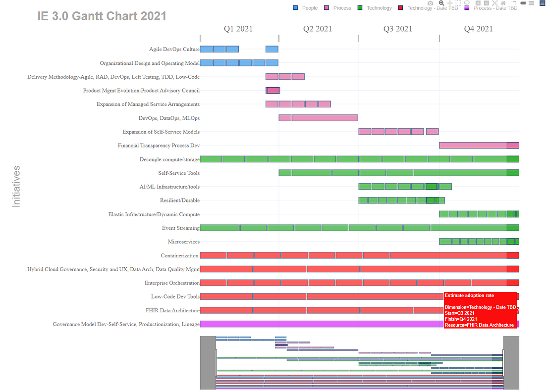
Task: Click the FHIR Data Architecture red bar
Action: click(x=297, y=310)
